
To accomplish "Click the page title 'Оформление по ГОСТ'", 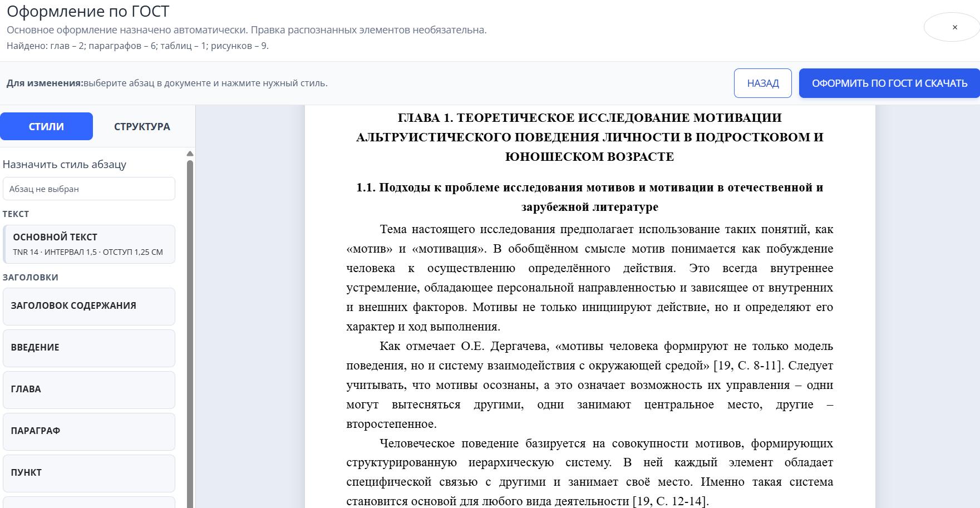I will click(x=88, y=11).
